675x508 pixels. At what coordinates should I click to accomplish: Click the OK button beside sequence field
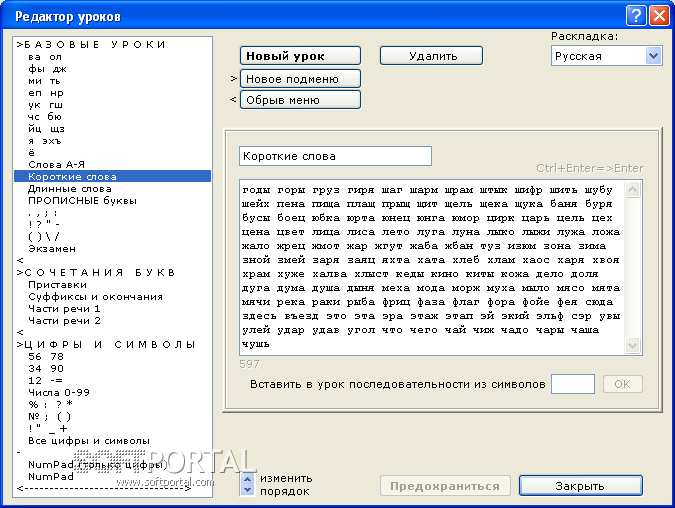point(622,384)
